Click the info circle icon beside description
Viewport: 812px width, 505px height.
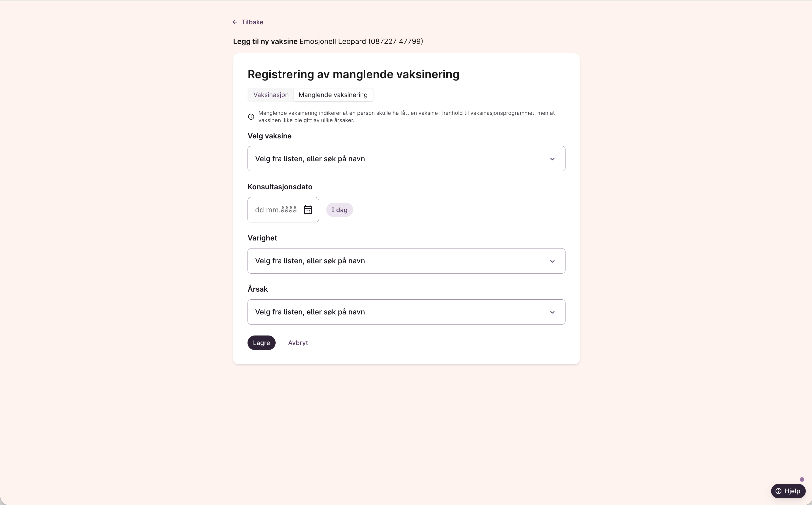(x=251, y=117)
